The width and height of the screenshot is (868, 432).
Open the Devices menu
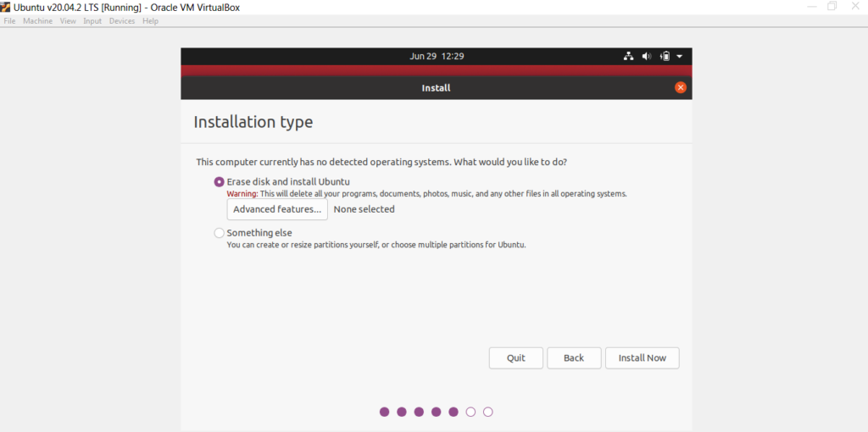click(x=122, y=21)
